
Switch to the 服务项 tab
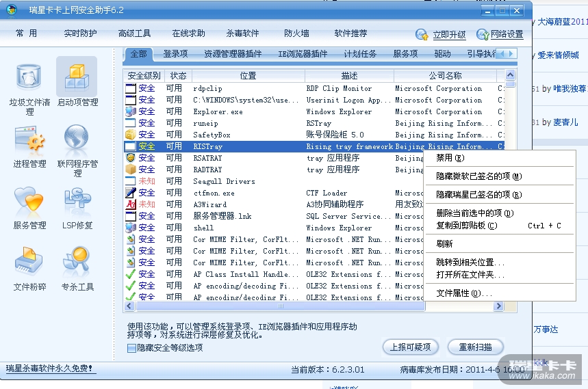pyautogui.click(x=405, y=54)
